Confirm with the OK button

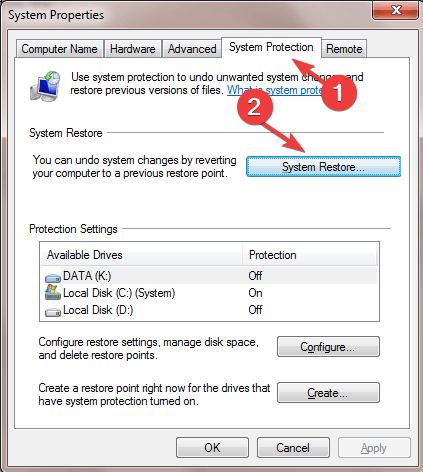[212, 448]
